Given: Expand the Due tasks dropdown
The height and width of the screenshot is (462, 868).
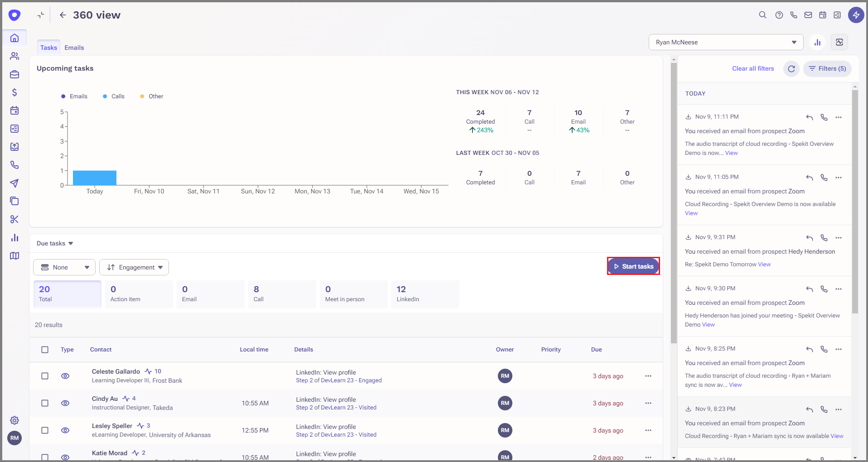Looking at the screenshot, I should (55, 243).
